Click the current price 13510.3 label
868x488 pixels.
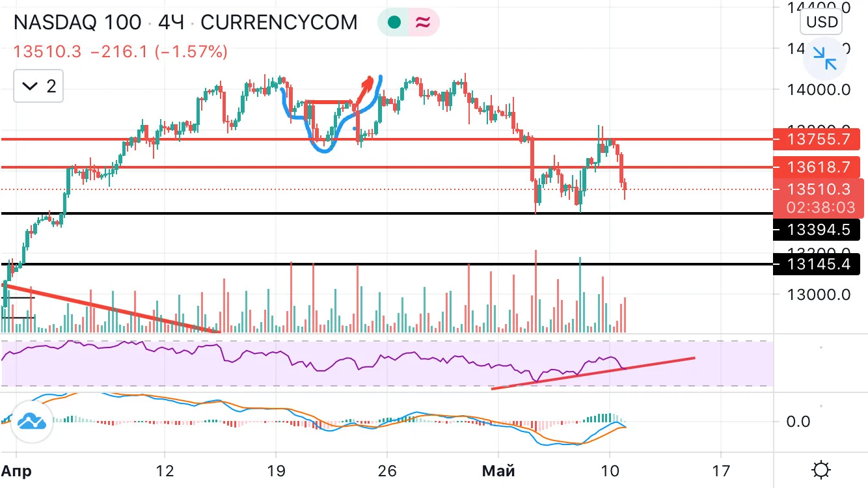pyautogui.click(x=818, y=189)
